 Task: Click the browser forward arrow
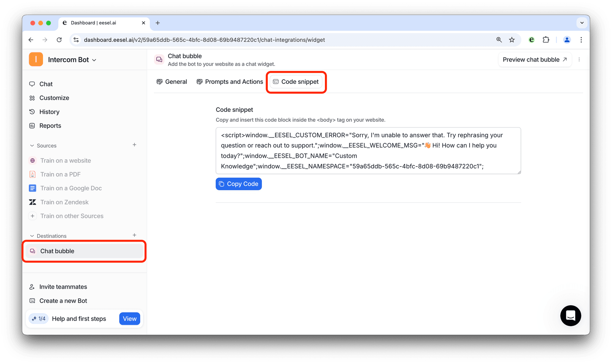point(45,40)
